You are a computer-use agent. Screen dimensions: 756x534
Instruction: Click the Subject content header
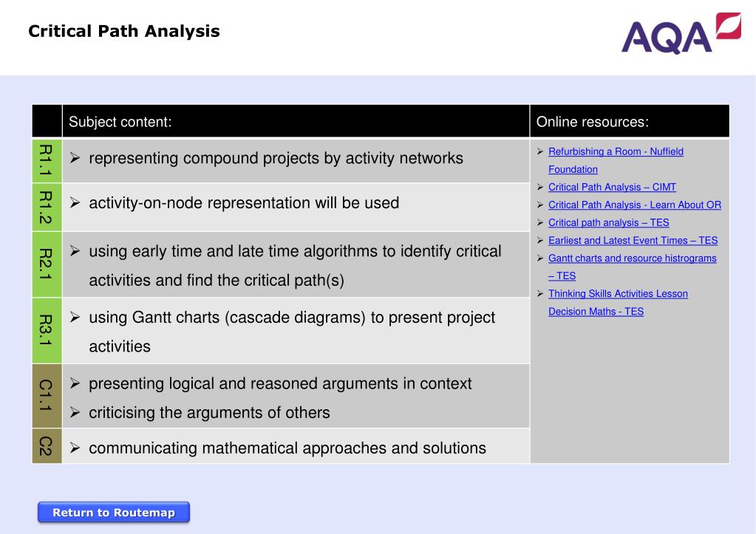tap(120, 122)
